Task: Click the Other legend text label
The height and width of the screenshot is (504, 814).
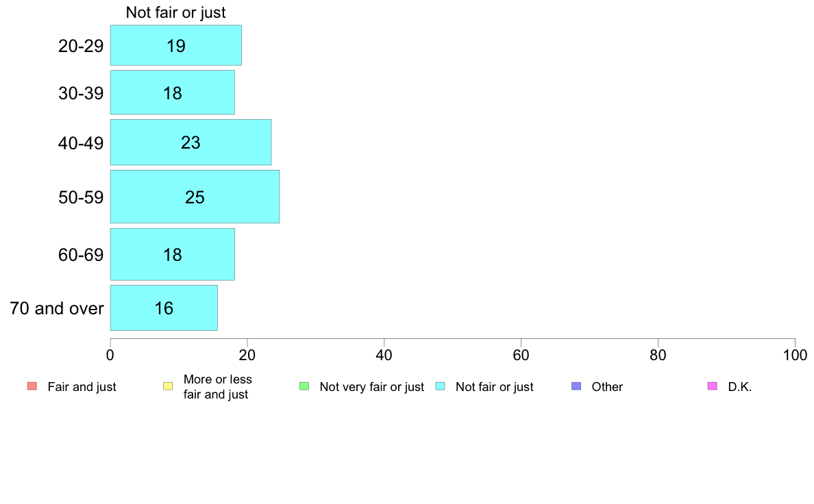Action: (x=607, y=387)
